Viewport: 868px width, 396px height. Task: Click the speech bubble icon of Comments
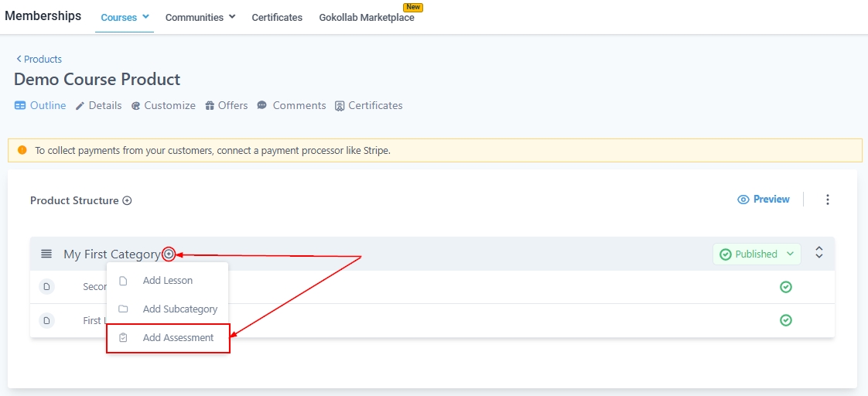(x=262, y=105)
